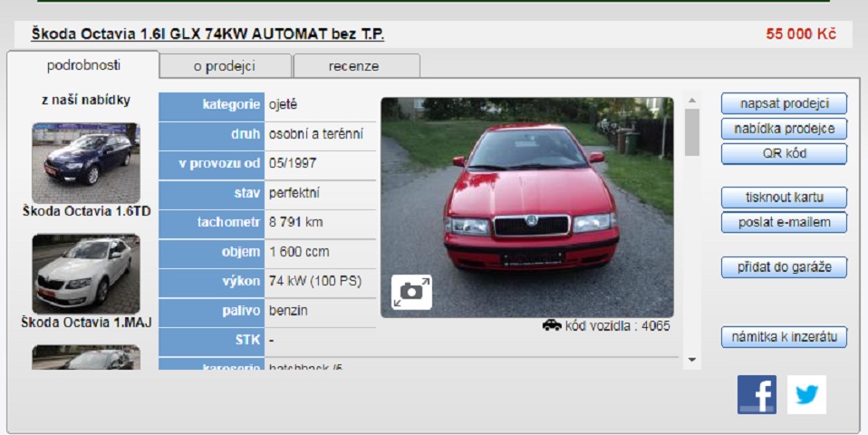Click the objem value 1 600 ccm
Image resolution: width=868 pixels, height=435 pixels.
pos(299,252)
